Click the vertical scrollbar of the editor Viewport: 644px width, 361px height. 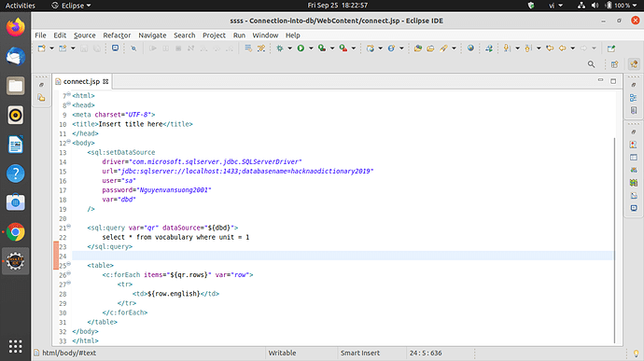pyautogui.click(x=614, y=241)
